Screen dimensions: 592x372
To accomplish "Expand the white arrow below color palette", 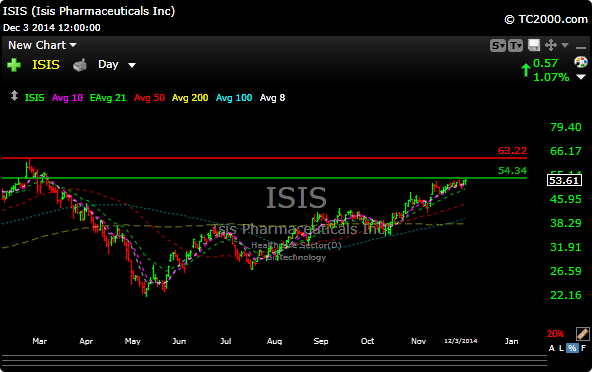I will pyautogui.click(x=581, y=77).
